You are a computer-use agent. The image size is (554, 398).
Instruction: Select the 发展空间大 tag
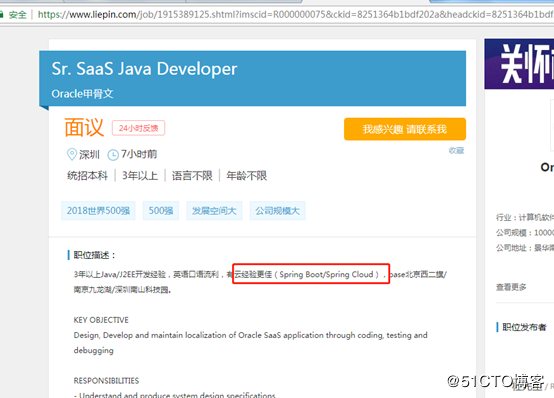(214, 211)
